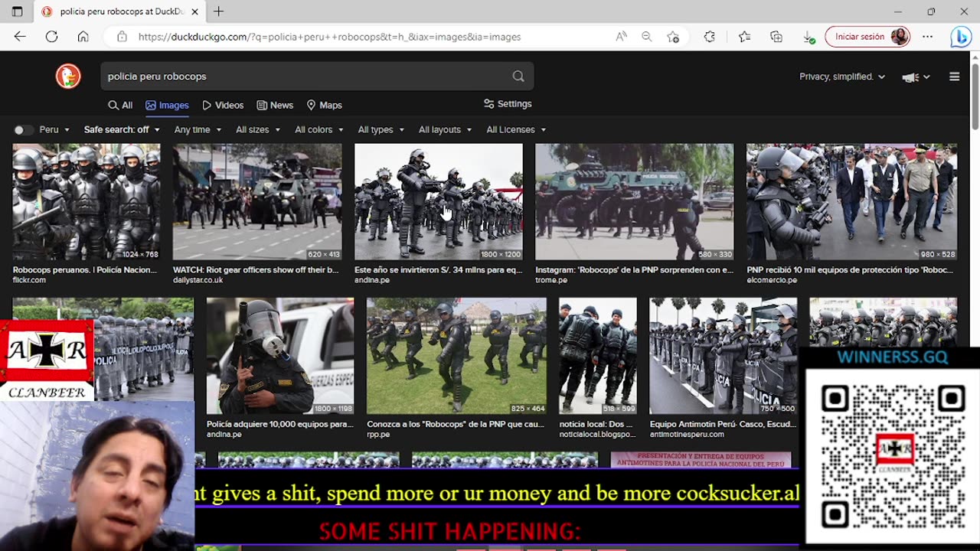Add this page to favorites
The height and width of the screenshot is (551, 980).
(673, 37)
